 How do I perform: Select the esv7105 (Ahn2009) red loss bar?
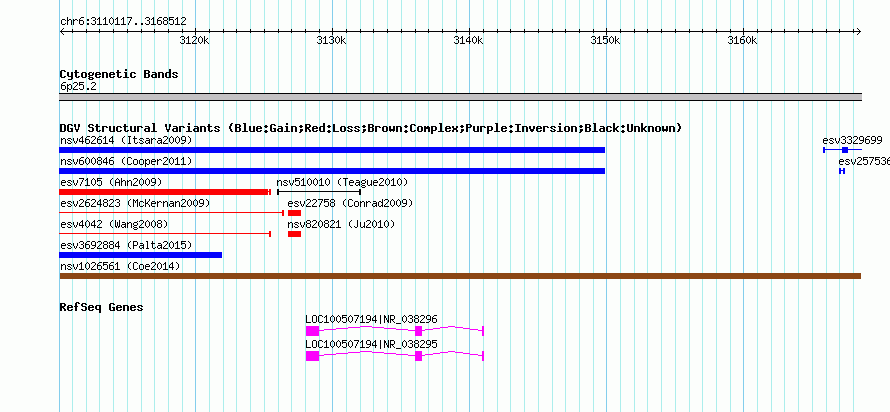(x=165, y=192)
